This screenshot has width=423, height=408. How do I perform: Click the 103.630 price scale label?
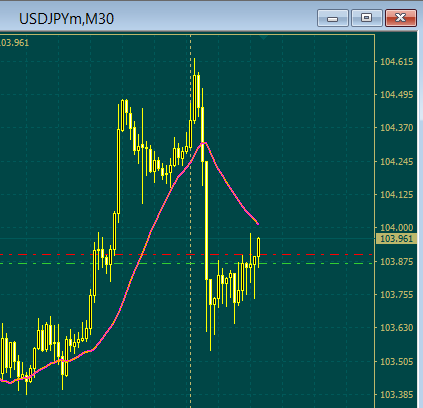point(397,328)
